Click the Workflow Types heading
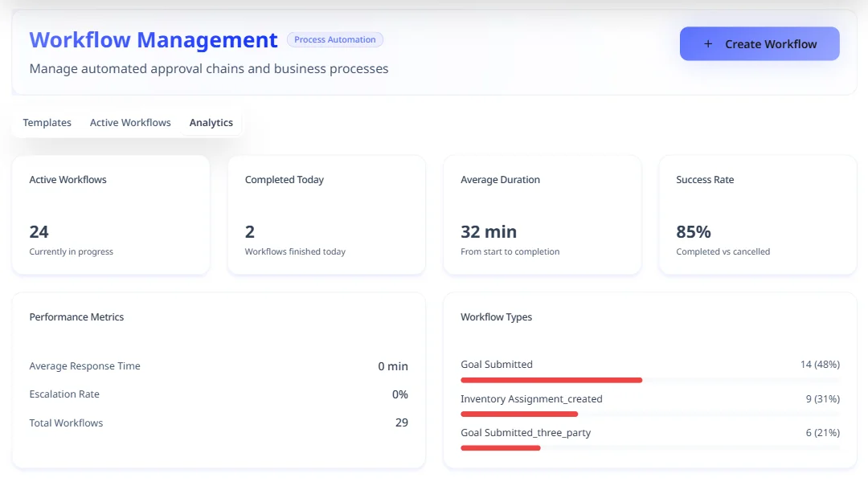Viewport: 868px width, 502px height. click(x=496, y=316)
